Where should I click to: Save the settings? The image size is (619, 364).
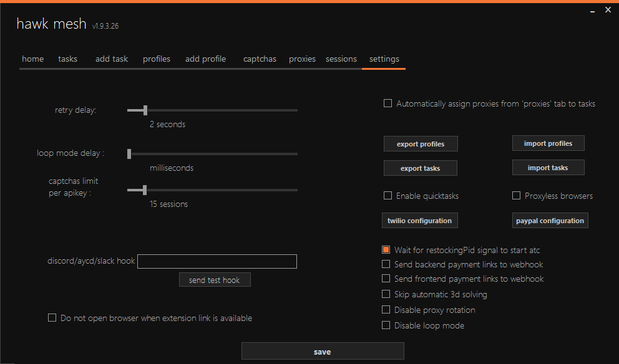[x=323, y=352]
